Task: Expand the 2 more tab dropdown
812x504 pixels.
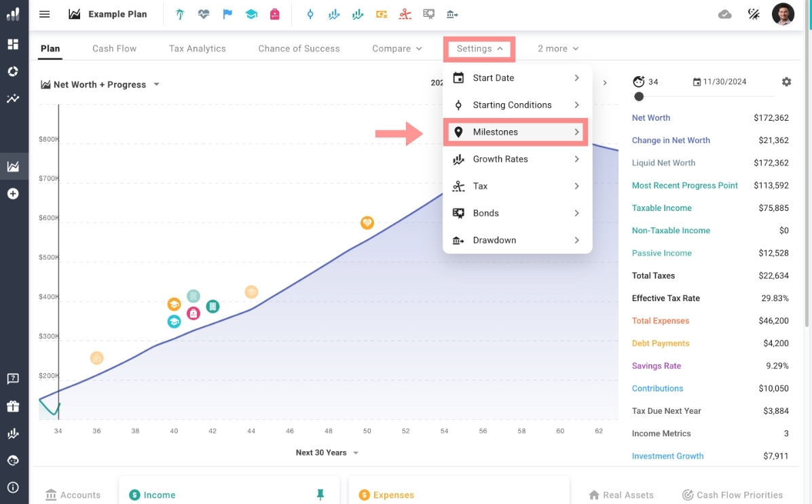Action: click(x=558, y=49)
